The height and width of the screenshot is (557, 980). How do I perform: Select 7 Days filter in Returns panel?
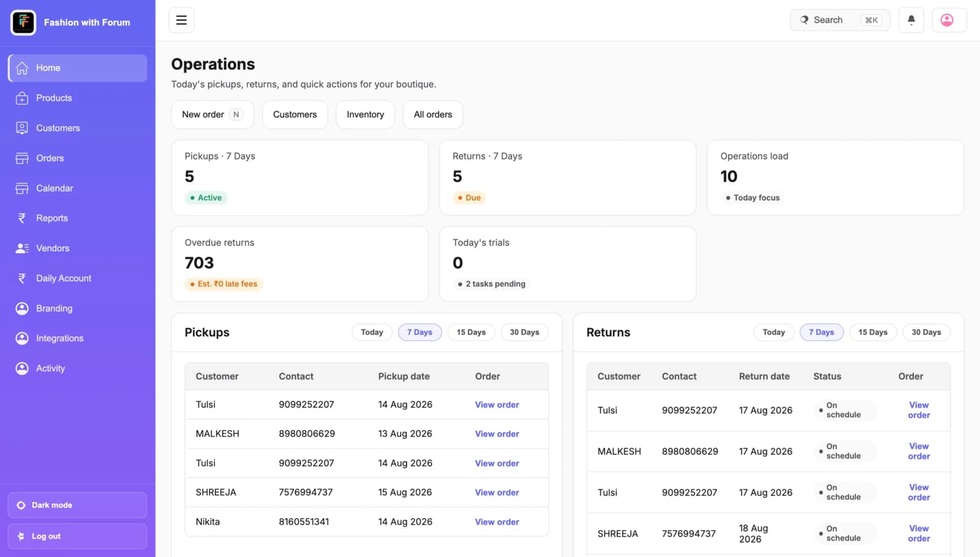(821, 332)
